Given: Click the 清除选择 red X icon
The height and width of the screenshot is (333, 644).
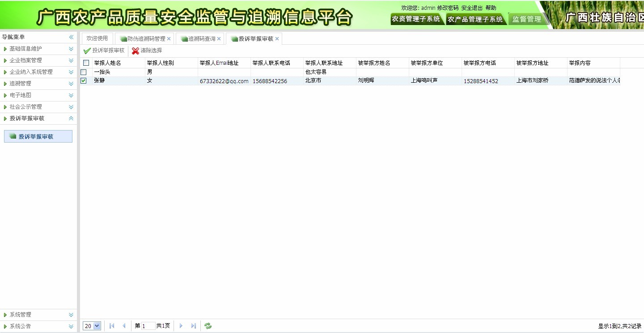Looking at the screenshot, I should [x=136, y=51].
